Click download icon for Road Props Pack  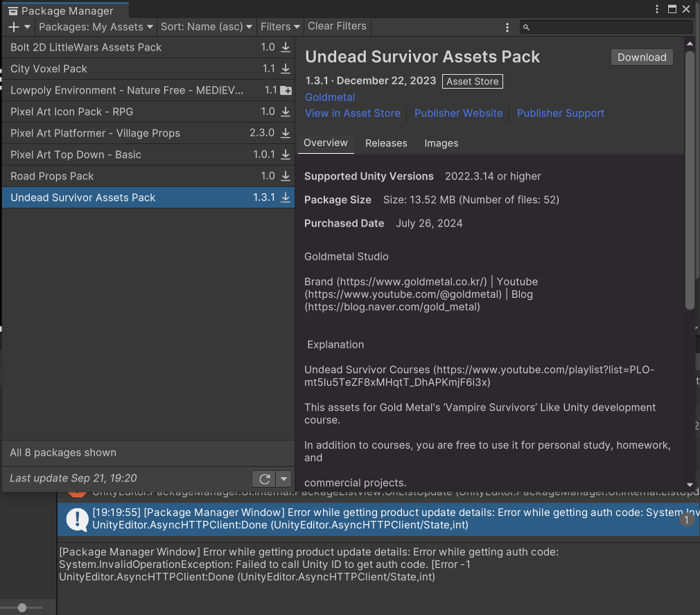(286, 176)
